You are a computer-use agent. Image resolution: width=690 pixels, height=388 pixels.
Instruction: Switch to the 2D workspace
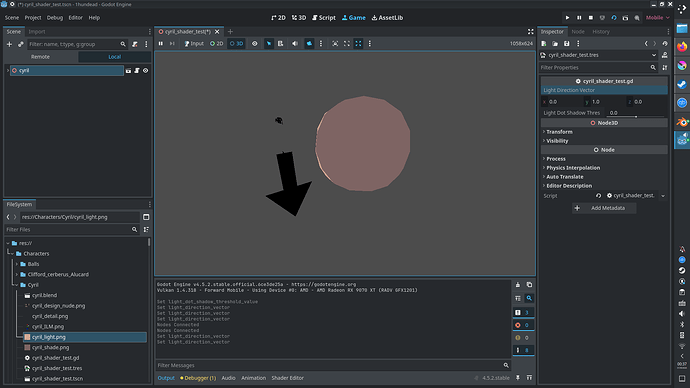click(278, 18)
